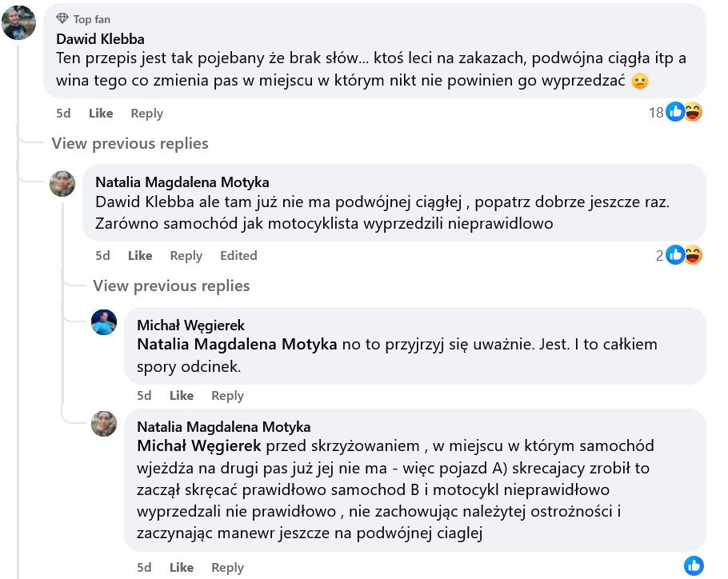Like Dawid Klebba's comment

point(101,114)
